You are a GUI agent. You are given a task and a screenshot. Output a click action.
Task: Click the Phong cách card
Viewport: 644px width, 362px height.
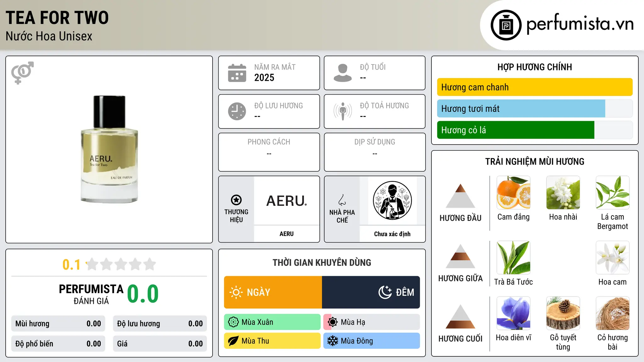(x=269, y=152)
